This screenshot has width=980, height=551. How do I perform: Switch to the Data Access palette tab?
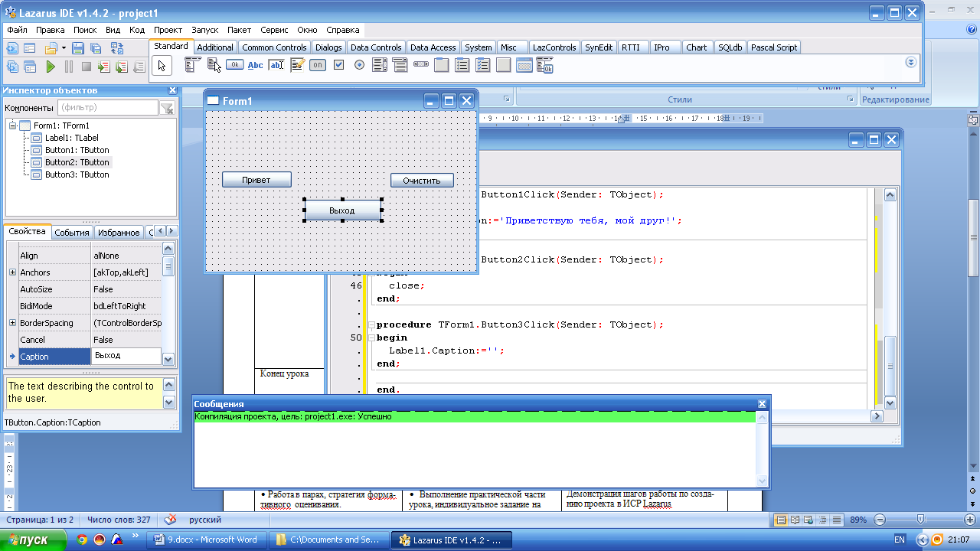(x=433, y=47)
